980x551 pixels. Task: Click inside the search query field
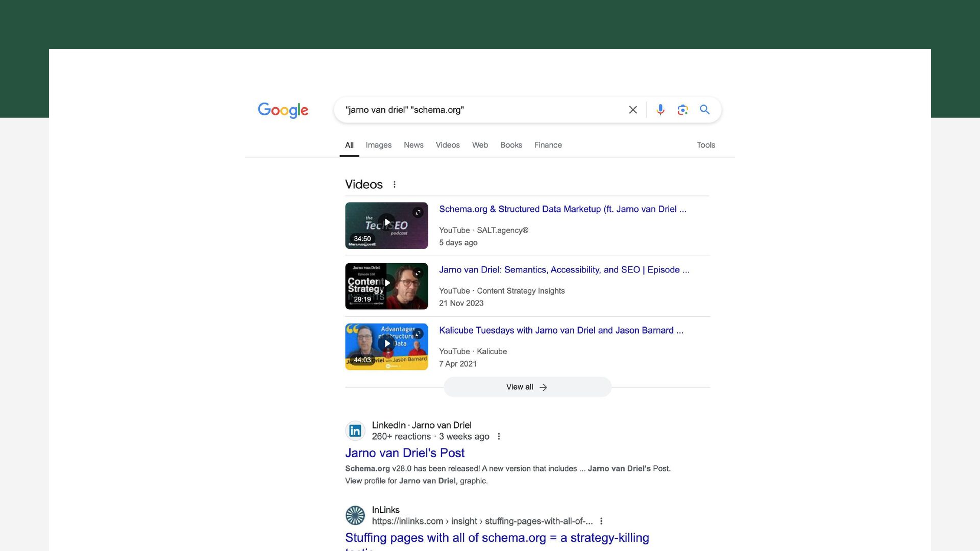(x=480, y=110)
